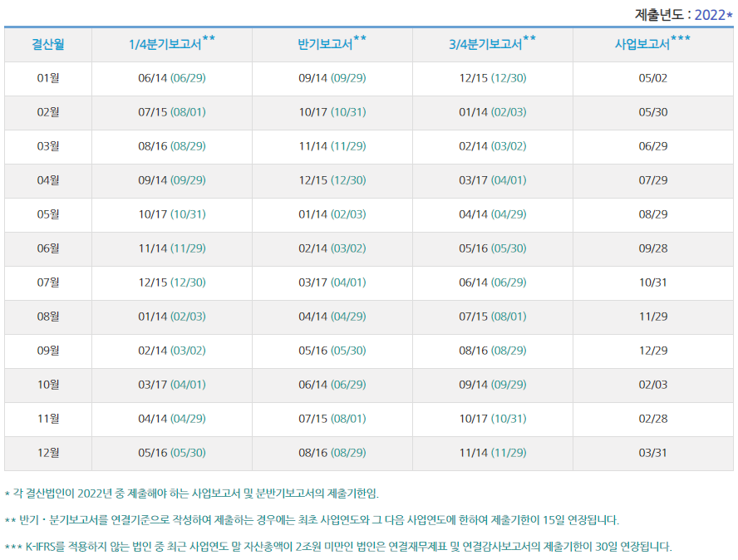Click footnote starting 각 결산법인이 2022년 중
Image resolution: width=738 pixels, height=560 pixels.
[x=191, y=494]
